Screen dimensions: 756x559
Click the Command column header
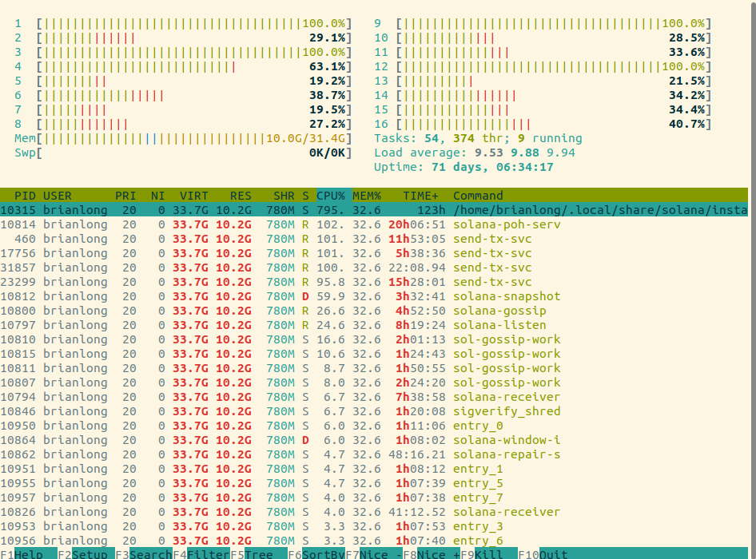[x=478, y=196]
